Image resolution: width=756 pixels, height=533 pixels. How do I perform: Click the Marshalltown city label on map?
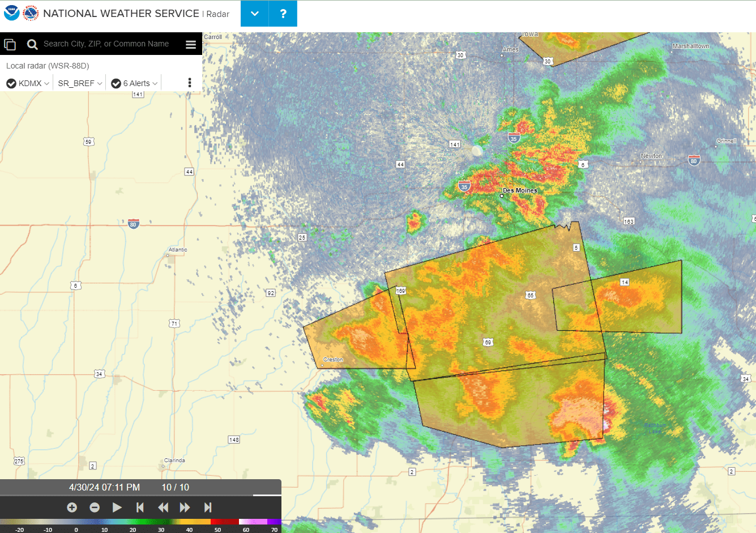click(x=691, y=46)
